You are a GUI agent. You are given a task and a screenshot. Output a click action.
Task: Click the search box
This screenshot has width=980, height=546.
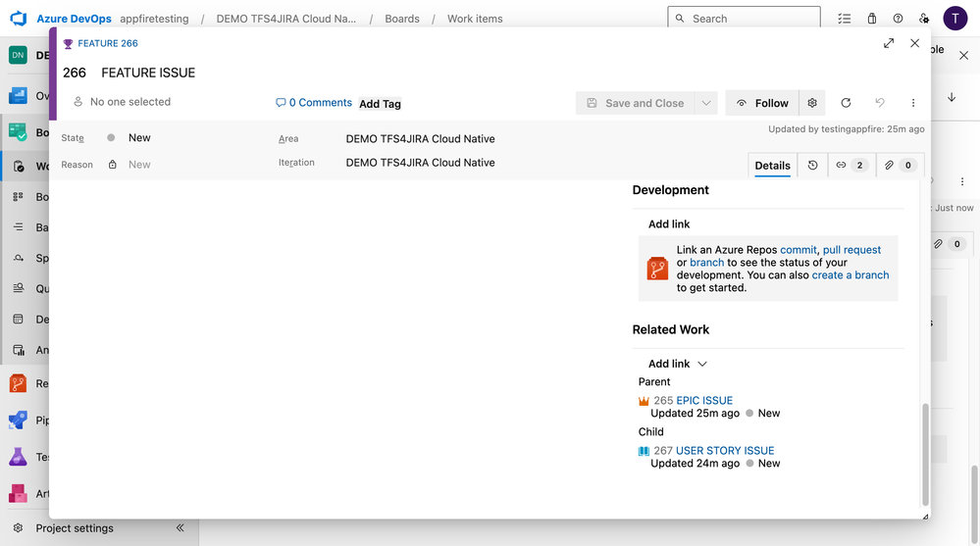[744, 18]
